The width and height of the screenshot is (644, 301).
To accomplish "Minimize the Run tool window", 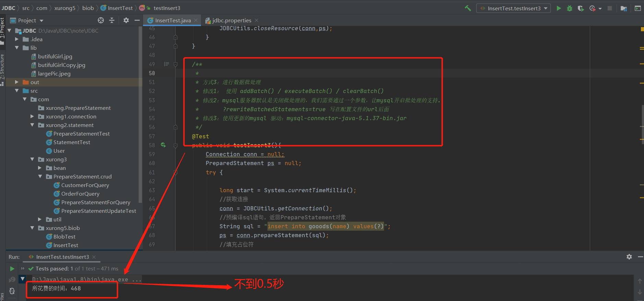I will [640, 257].
